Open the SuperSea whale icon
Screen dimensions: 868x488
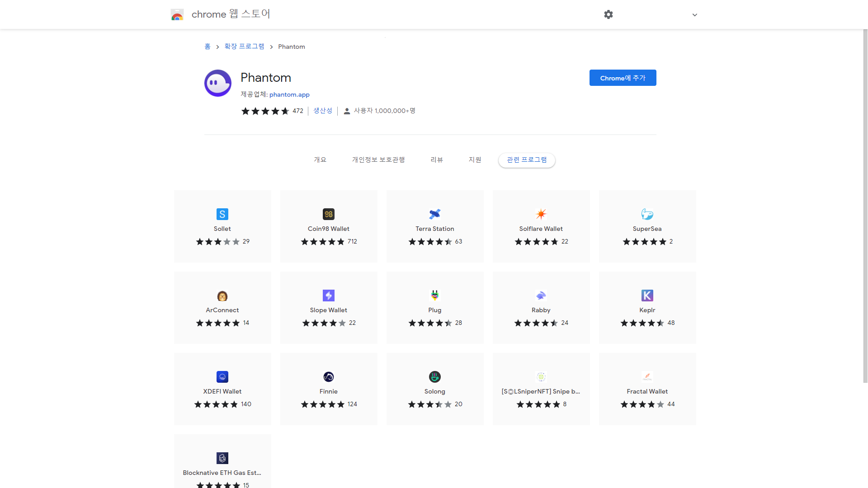click(x=647, y=214)
